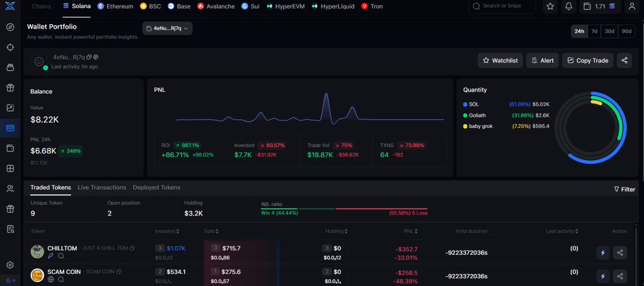Copy the SCAM COIN token address

[119, 272]
